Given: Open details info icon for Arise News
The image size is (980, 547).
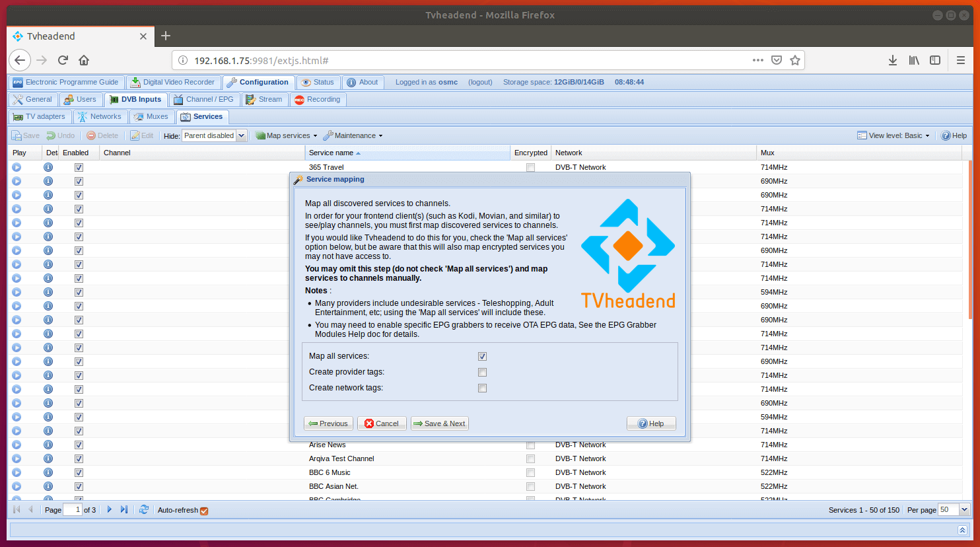Looking at the screenshot, I should click(x=48, y=445).
